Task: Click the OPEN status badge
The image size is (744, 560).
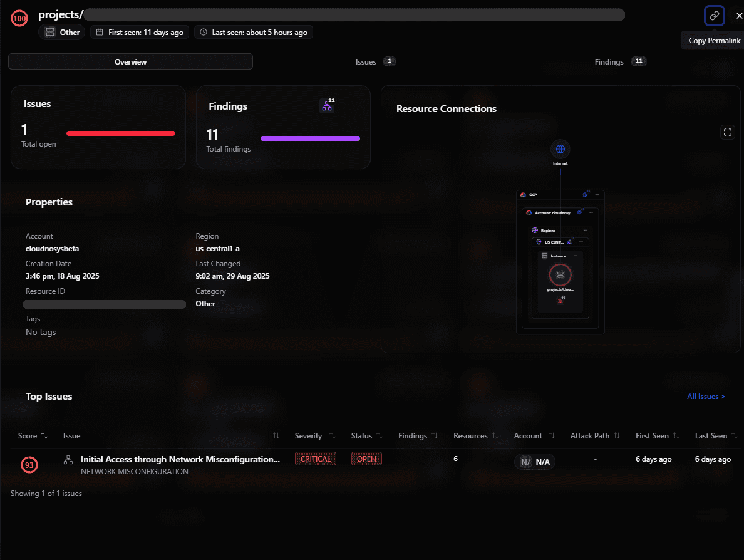Action: click(x=366, y=459)
